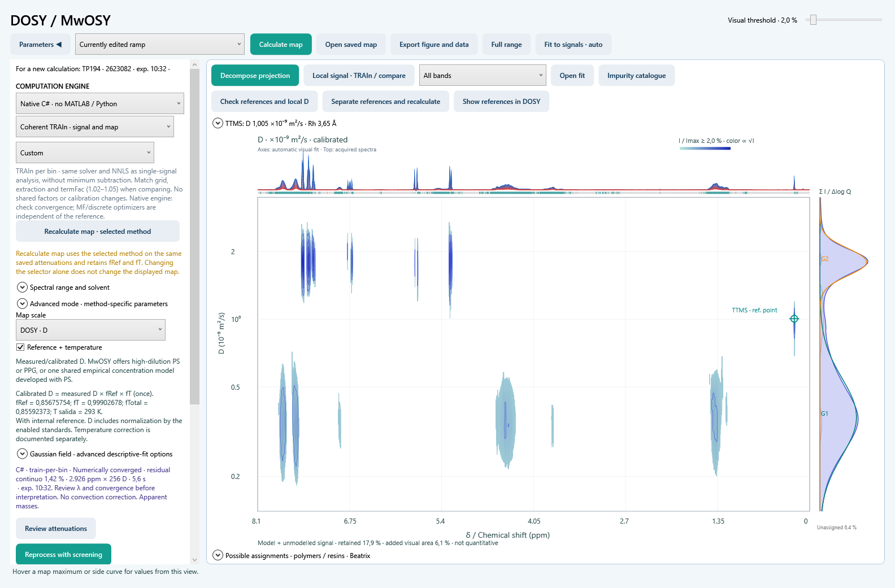This screenshot has height=588, width=895.
Task: Expand the TTMS diffusion info chevron
Action: [x=218, y=123]
